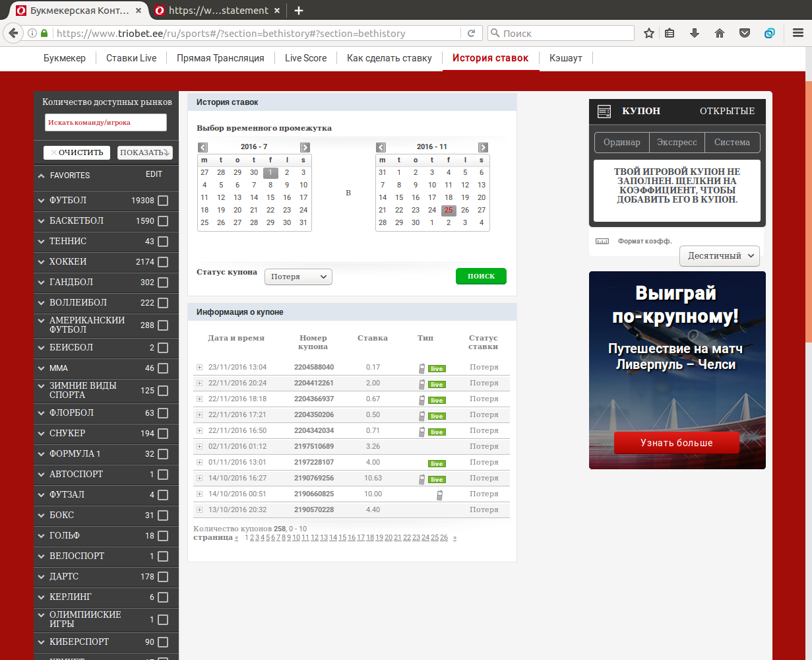The width and height of the screenshot is (812, 660).
Task: Click the coupon slip icon beside КУПОН
Action: [604, 112]
